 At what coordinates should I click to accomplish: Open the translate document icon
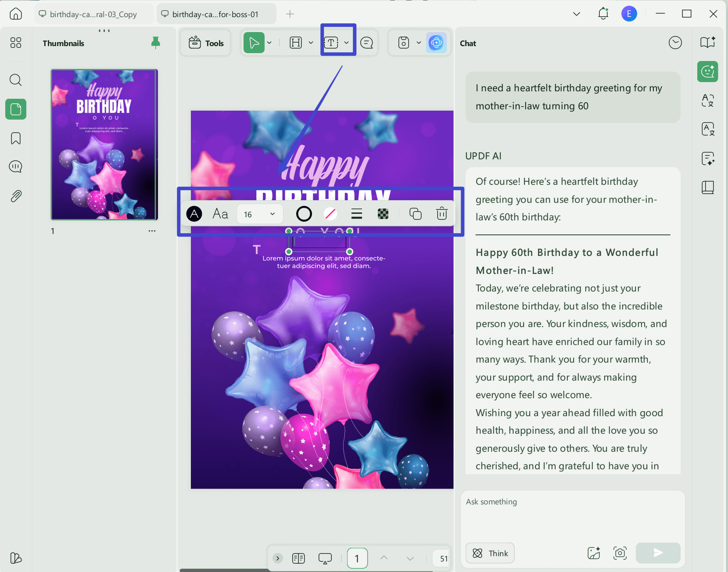click(x=707, y=129)
